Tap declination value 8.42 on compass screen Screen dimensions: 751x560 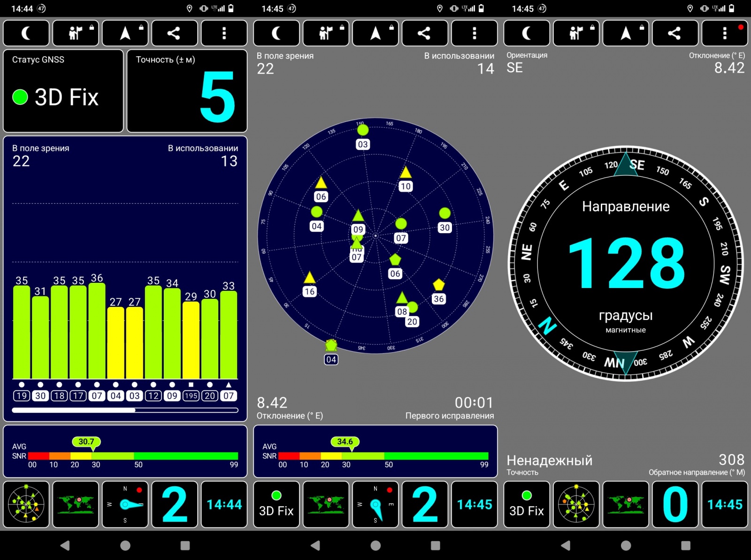(x=729, y=68)
